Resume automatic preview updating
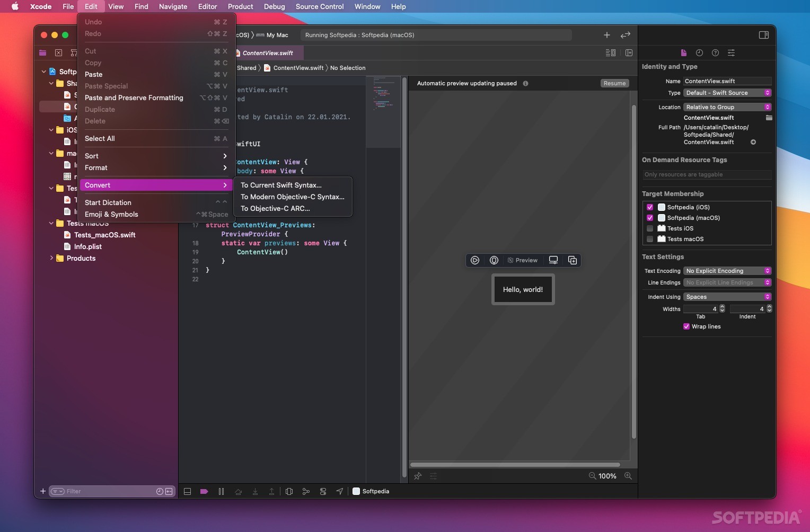This screenshot has height=532, width=810. pos(614,83)
